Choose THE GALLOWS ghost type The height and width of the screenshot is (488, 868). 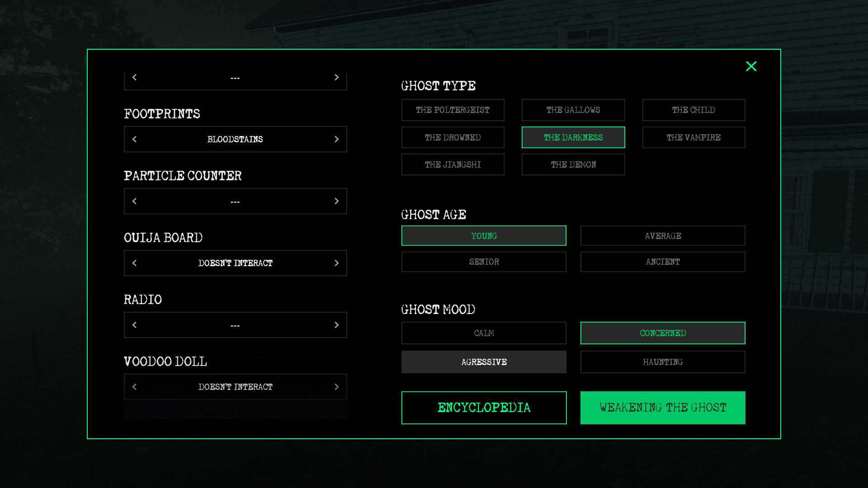tap(573, 110)
